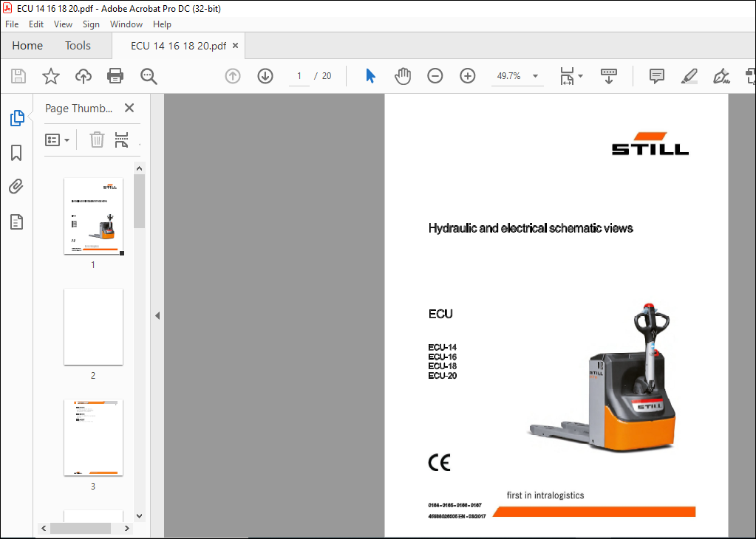Click the ECU-14 text in document

point(442,347)
